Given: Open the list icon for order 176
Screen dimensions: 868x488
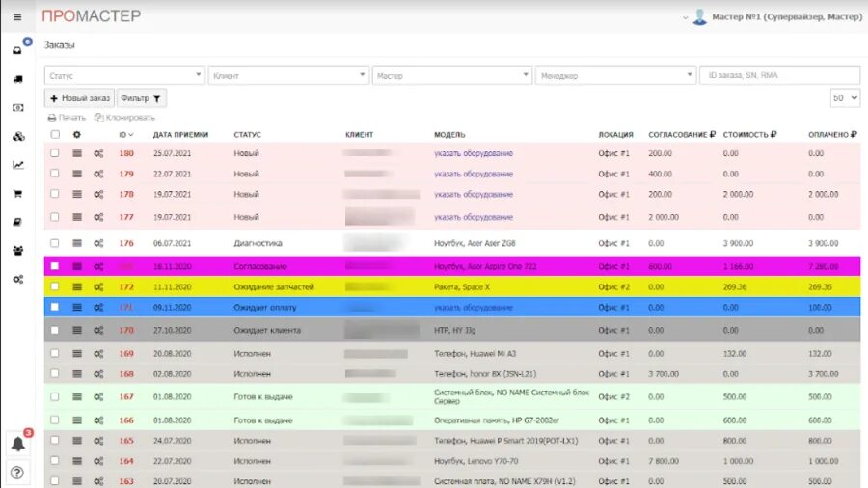Looking at the screenshot, I should (x=77, y=243).
